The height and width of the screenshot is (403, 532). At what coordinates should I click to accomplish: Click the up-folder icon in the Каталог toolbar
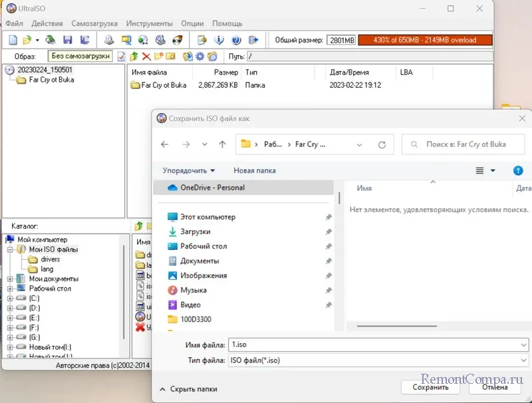(x=138, y=226)
